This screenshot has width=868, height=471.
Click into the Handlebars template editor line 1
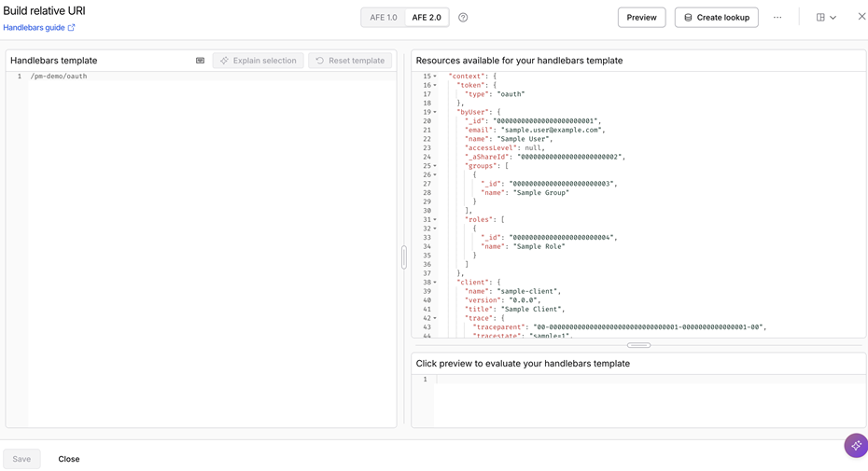coord(212,76)
